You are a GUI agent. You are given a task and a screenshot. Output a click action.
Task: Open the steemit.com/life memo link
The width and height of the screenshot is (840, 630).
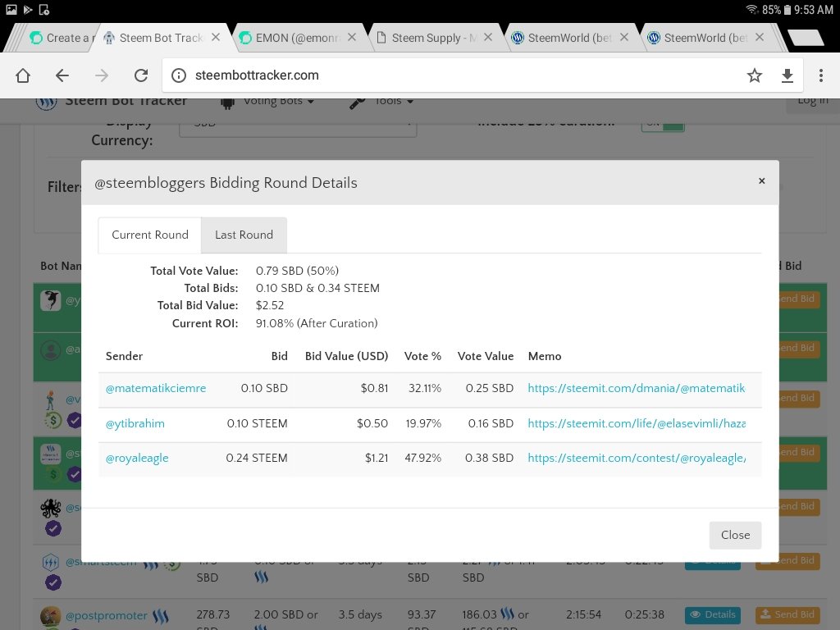[x=637, y=424]
